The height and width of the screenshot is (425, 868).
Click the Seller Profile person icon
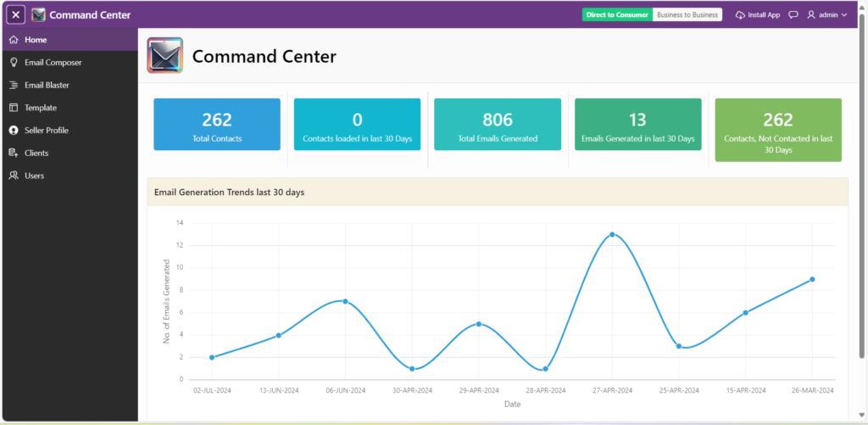click(14, 131)
